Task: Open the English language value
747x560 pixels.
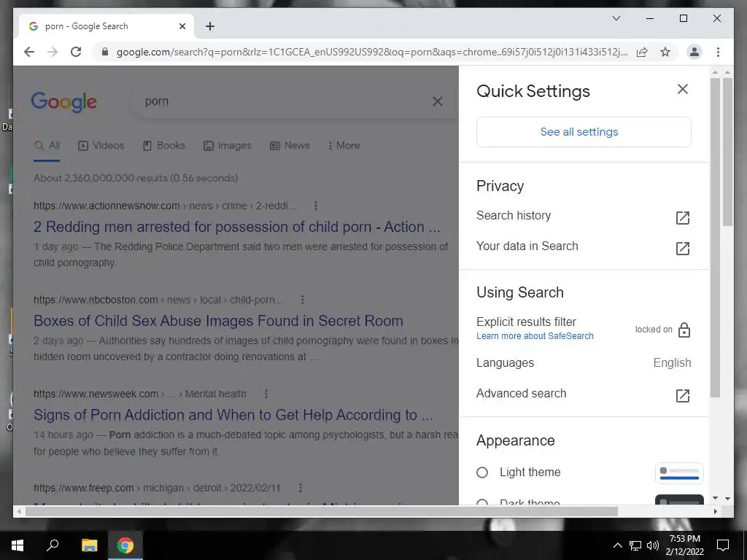Action: point(672,363)
